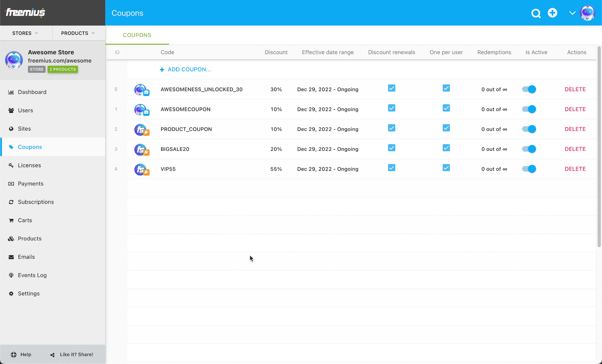The image size is (602, 364).
Task: Click ADD COUPON button
Action: 185,69
